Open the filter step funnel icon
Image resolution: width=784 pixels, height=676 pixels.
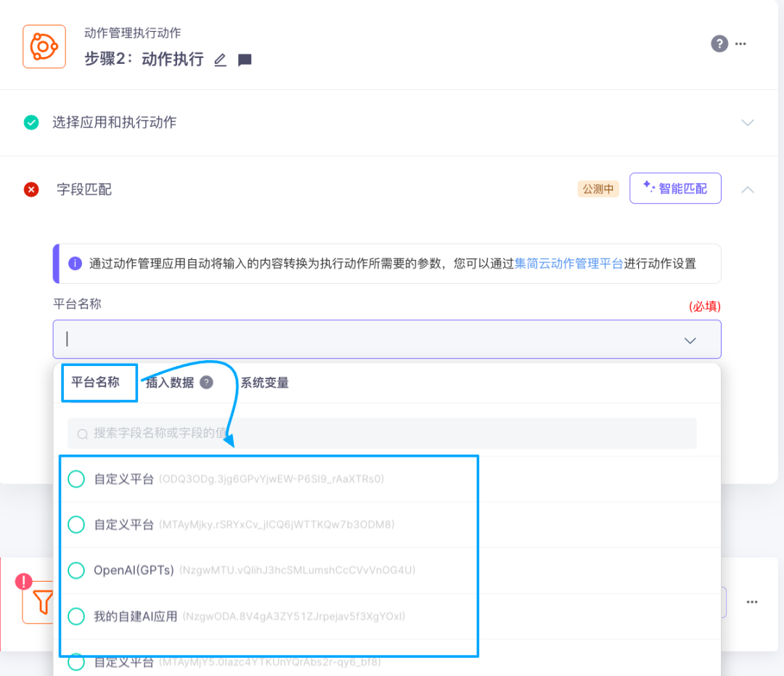[x=43, y=602]
